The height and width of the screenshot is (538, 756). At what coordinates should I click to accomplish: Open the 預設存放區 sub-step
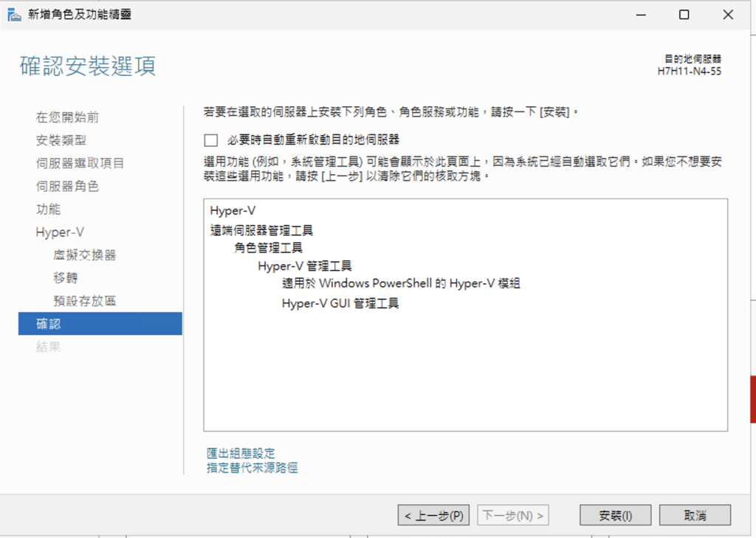pyautogui.click(x=84, y=301)
